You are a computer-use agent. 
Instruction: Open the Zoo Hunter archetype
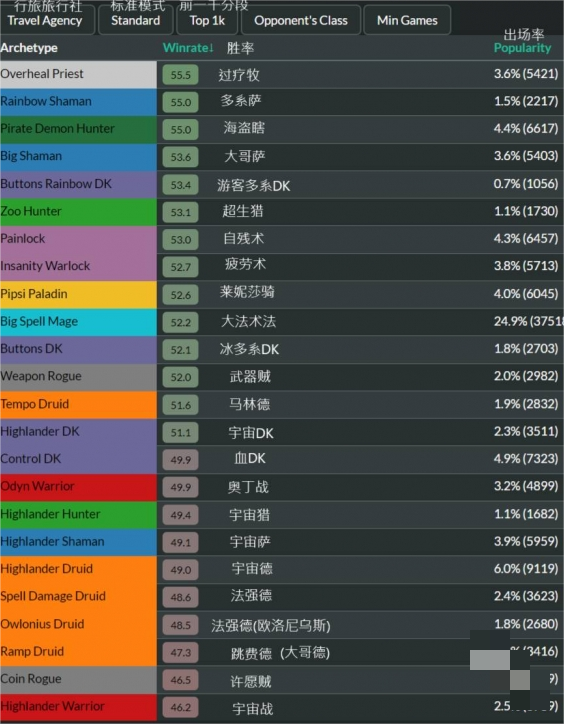point(79,211)
